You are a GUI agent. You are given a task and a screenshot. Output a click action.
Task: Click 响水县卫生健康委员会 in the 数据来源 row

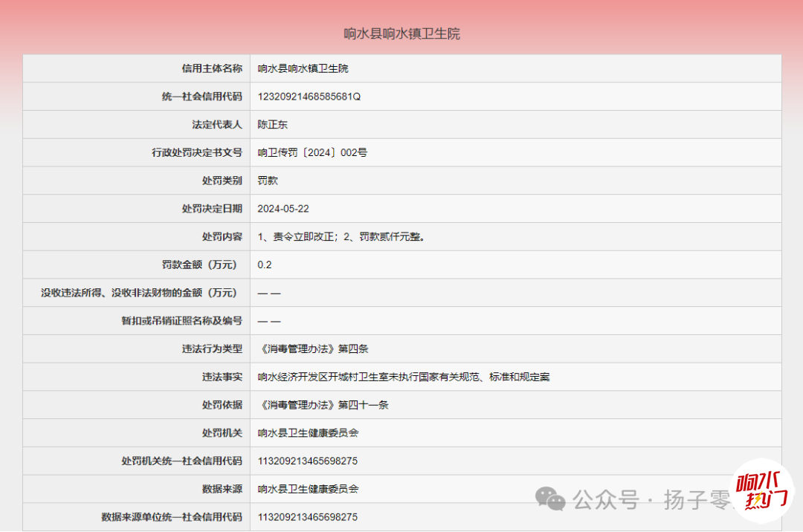[x=308, y=489]
